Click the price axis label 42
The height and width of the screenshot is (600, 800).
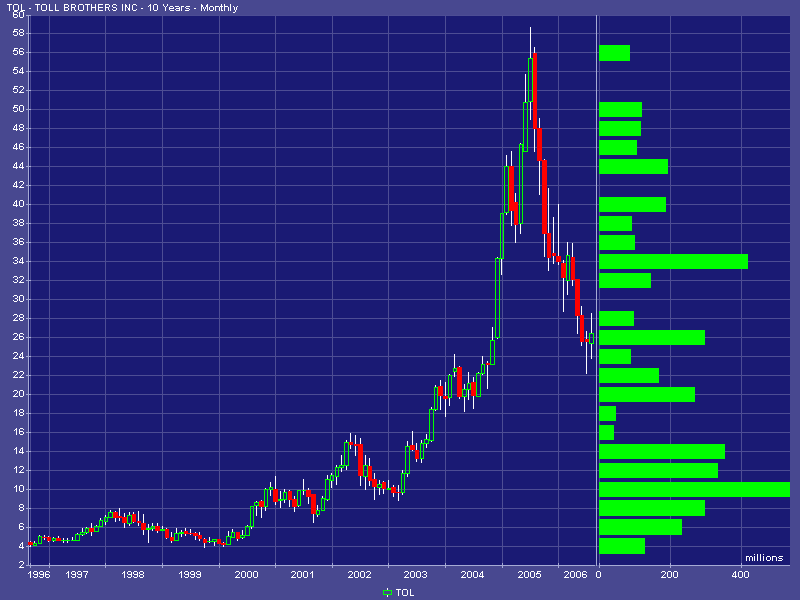point(18,185)
